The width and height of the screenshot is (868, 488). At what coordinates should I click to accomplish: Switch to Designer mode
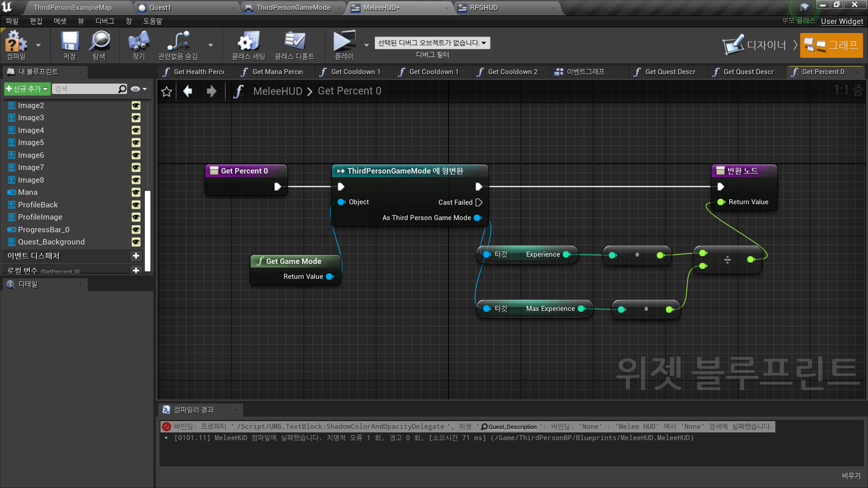coord(755,45)
